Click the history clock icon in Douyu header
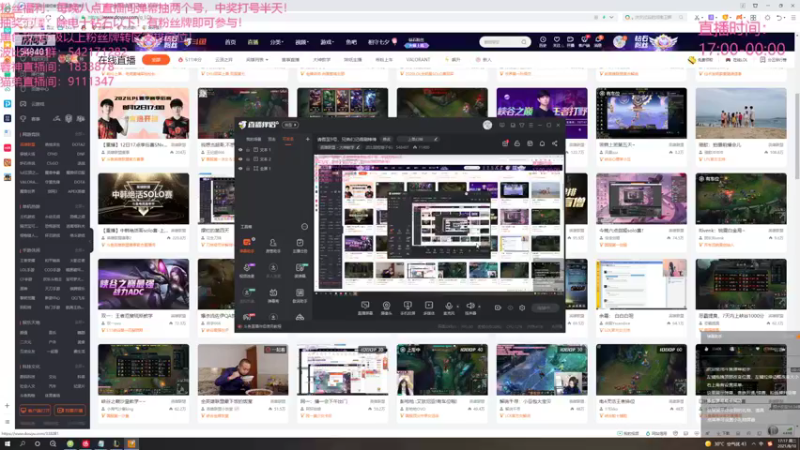 click(543, 39)
